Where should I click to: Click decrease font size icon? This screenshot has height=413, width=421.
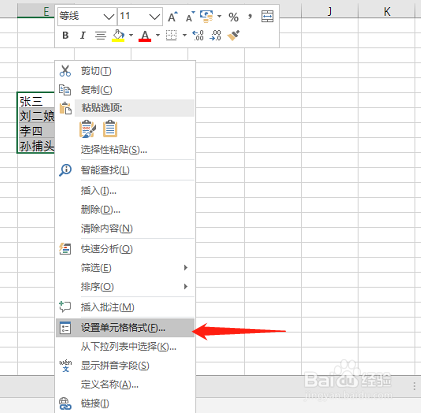point(190,16)
